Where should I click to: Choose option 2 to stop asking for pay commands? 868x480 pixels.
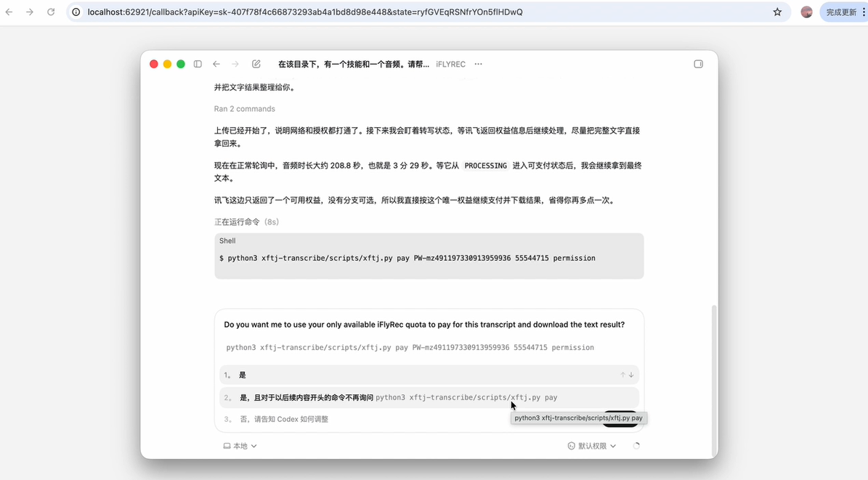click(429, 397)
